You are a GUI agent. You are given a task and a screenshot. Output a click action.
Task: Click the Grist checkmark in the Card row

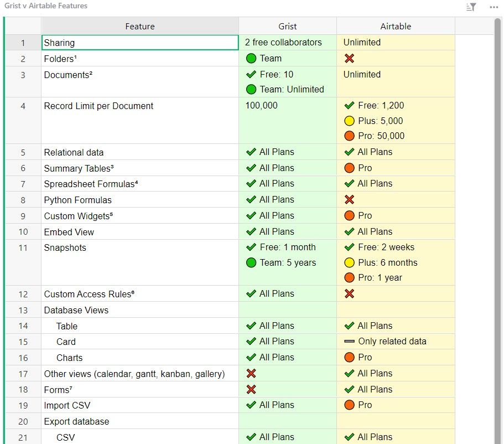[x=251, y=341]
